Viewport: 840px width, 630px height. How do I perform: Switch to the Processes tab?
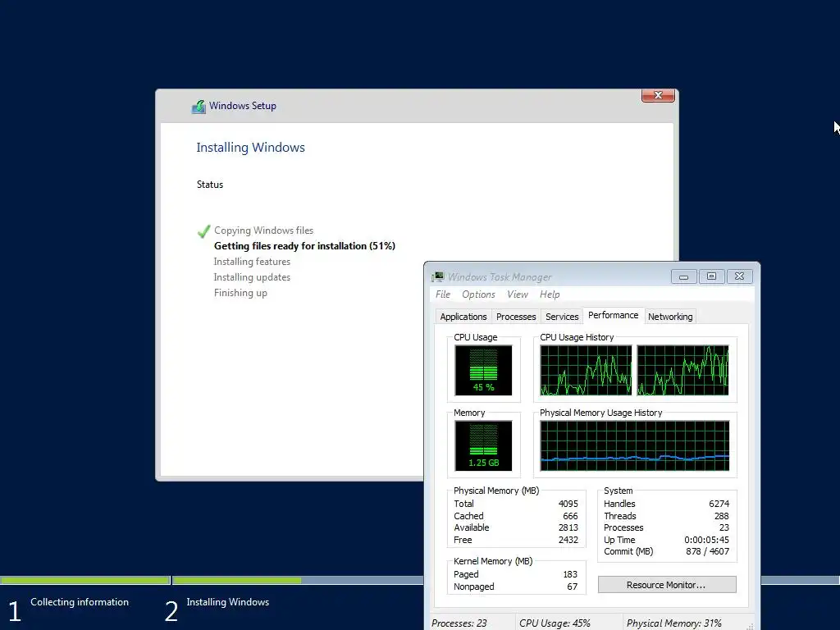pos(516,317)
